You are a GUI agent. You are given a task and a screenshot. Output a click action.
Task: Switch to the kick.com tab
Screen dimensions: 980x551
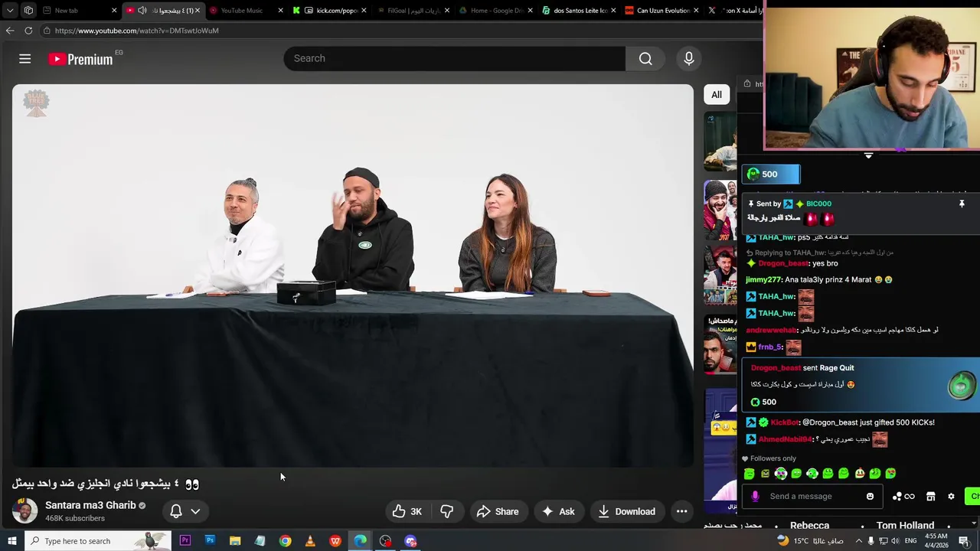(x=329, y=11)
